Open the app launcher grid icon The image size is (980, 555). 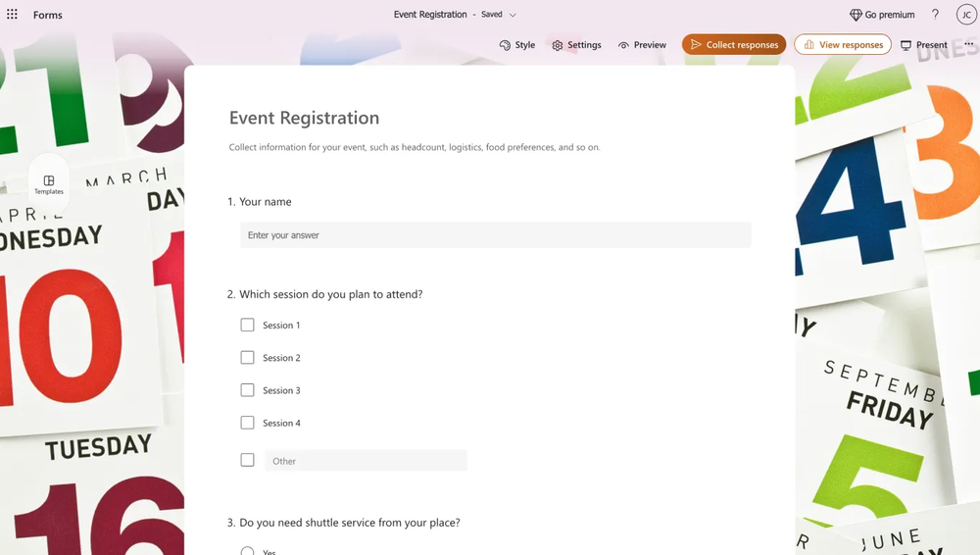point(12,15)
